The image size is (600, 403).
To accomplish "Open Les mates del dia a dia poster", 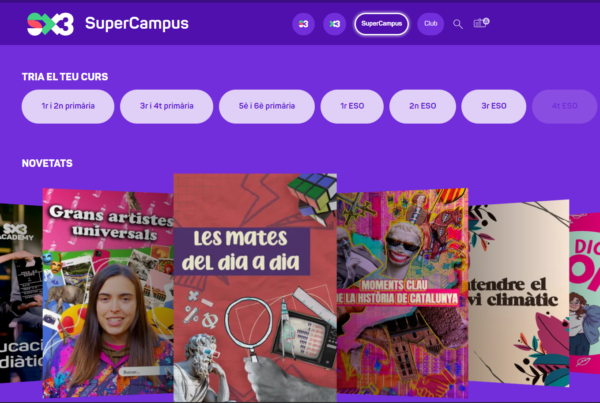I will coord(255,288).
